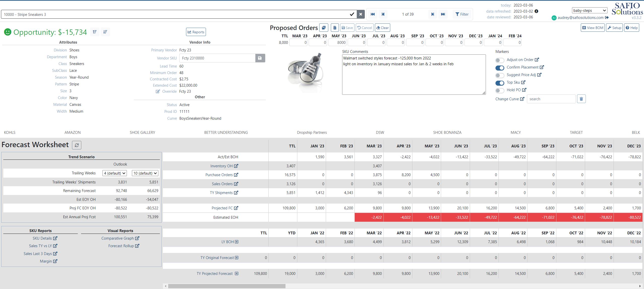Switch to the AMAZON tab
Screen dimensions: 644x289
[72, 132]
